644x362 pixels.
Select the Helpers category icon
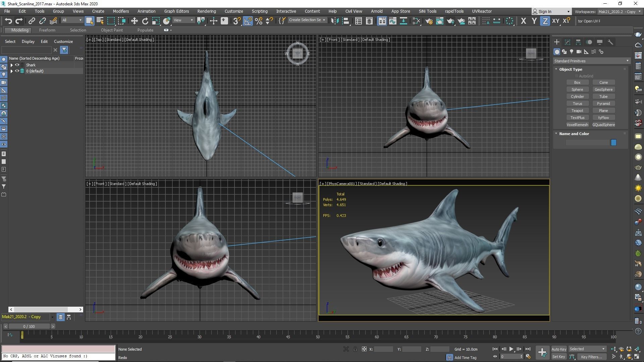[x=586, y=52]
